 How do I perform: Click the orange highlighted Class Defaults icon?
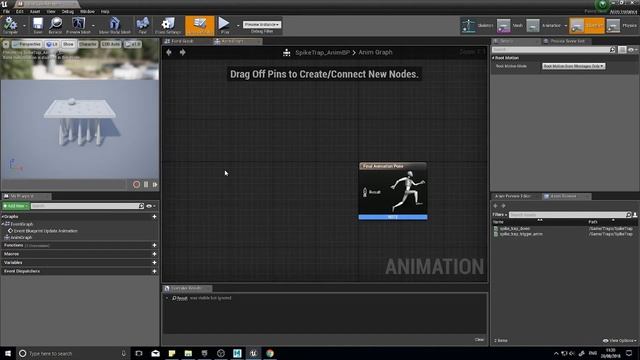[x=200, y=25]
